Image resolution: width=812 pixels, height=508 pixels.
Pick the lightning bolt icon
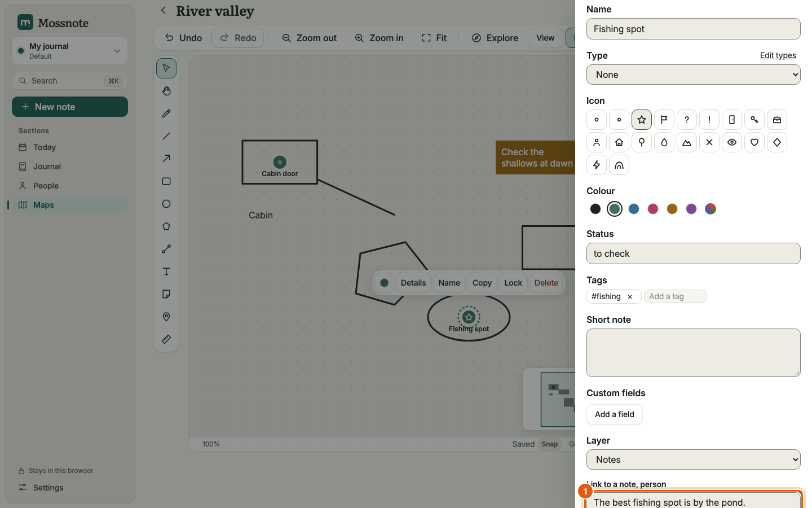pyautogui.click(x=597, y=165)
